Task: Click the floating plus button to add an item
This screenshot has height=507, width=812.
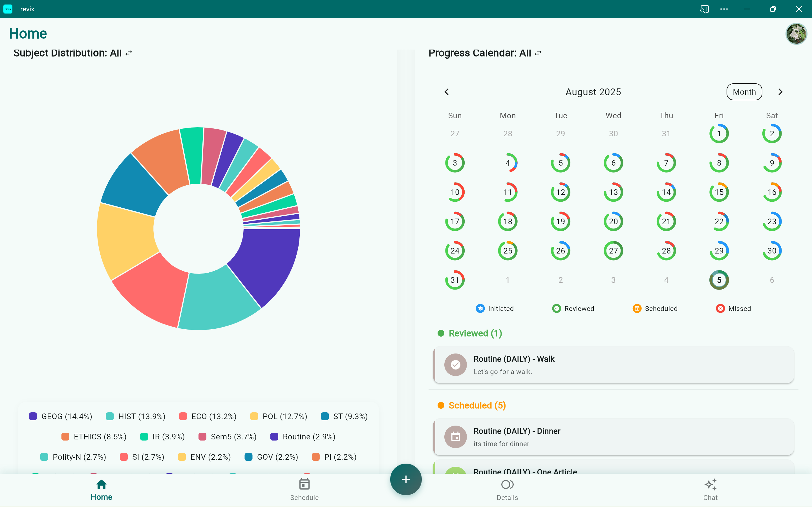Action: [x=406, y=479]
